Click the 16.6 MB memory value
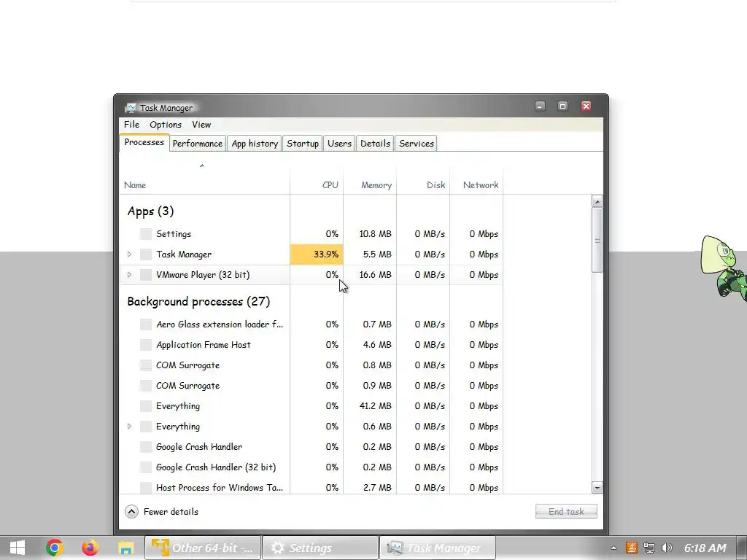Viewport: 747px width, 560px height. click(376, 275)
